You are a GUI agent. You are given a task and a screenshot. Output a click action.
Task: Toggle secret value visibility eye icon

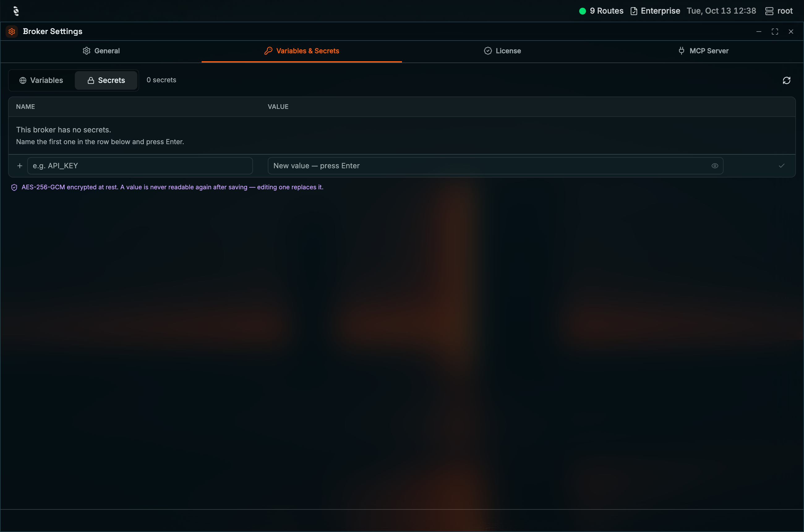tap(715, 166)
